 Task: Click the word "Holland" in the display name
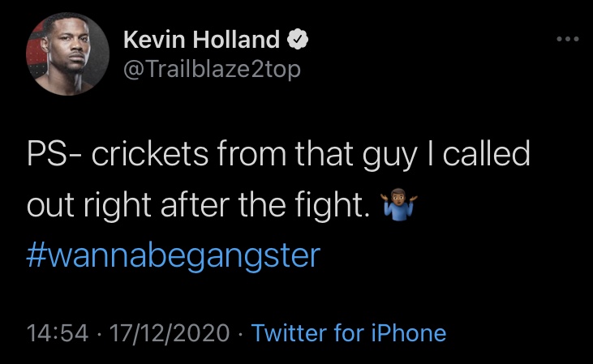236,39
